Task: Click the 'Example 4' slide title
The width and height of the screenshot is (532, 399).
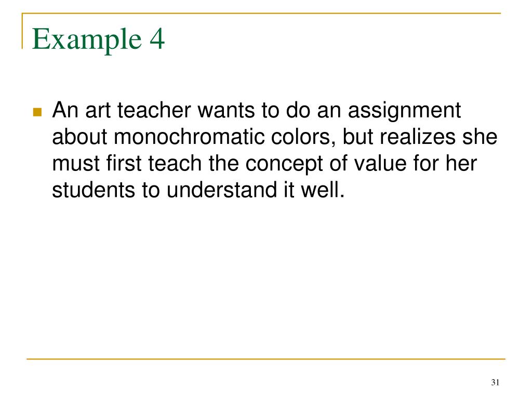Action: coord(98,40)
